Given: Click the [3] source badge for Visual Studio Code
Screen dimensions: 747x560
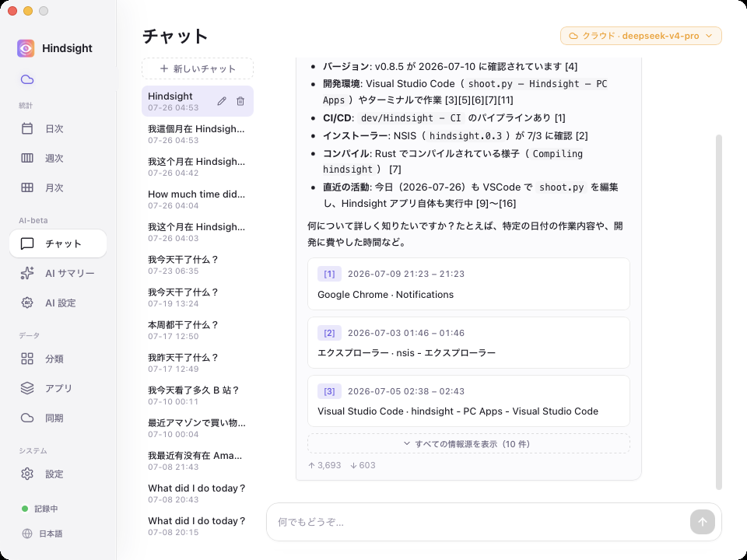Looking at the screenshot, I should tap(329, 391).
